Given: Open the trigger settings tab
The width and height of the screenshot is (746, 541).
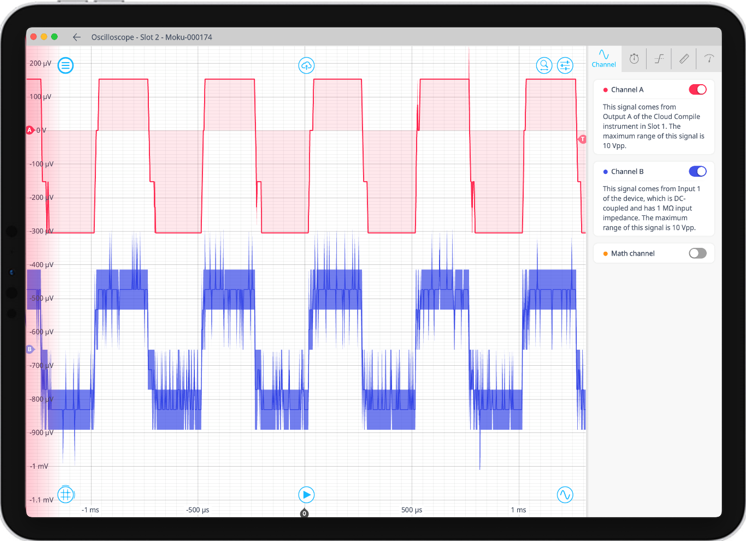Looking at the screenshot, I should [x=659, y=59].
